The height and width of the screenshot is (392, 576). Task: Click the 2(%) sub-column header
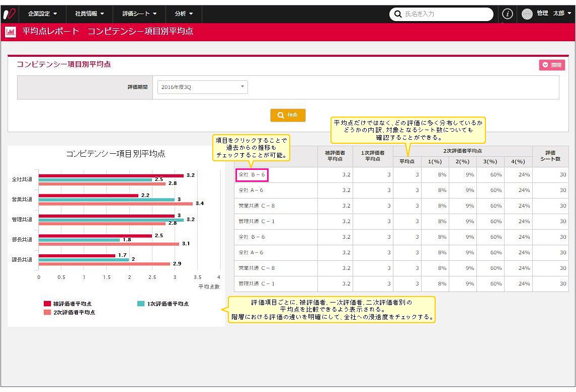(462, 161)
